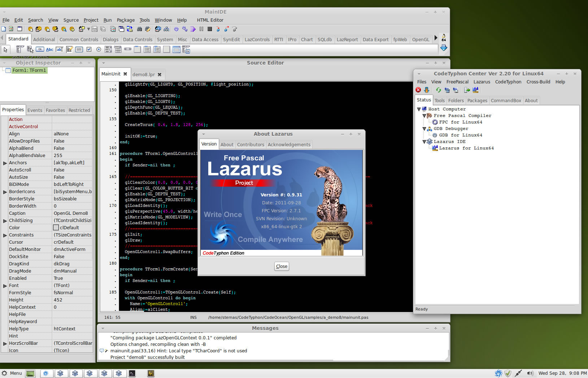Click the trash bin icon in CodeTyphon Center toolbar
This screenshot has height=378, width=588.
447,90
